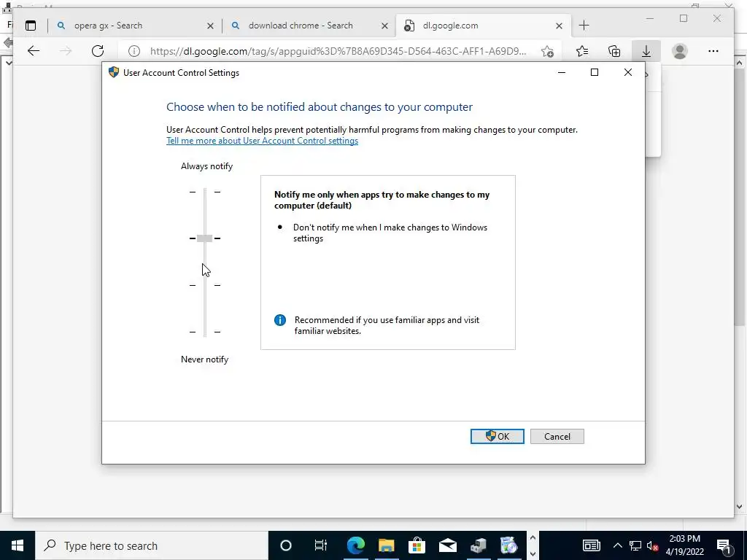This screenshot has width=747, height=560.
Task: Open Cortana circle icon on taskbar
Action: [x=286, y=545]
